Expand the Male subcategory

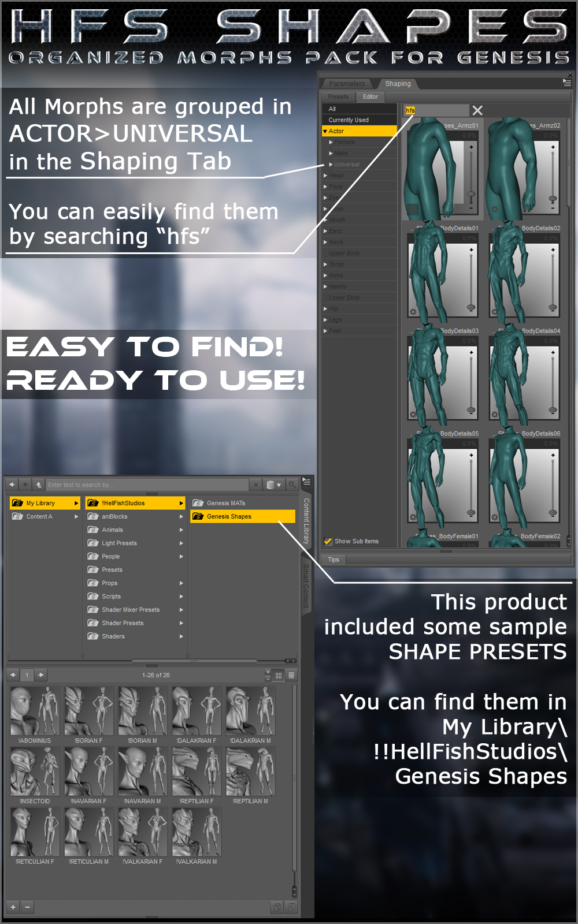pyautogui.click(x=331, y=154)
